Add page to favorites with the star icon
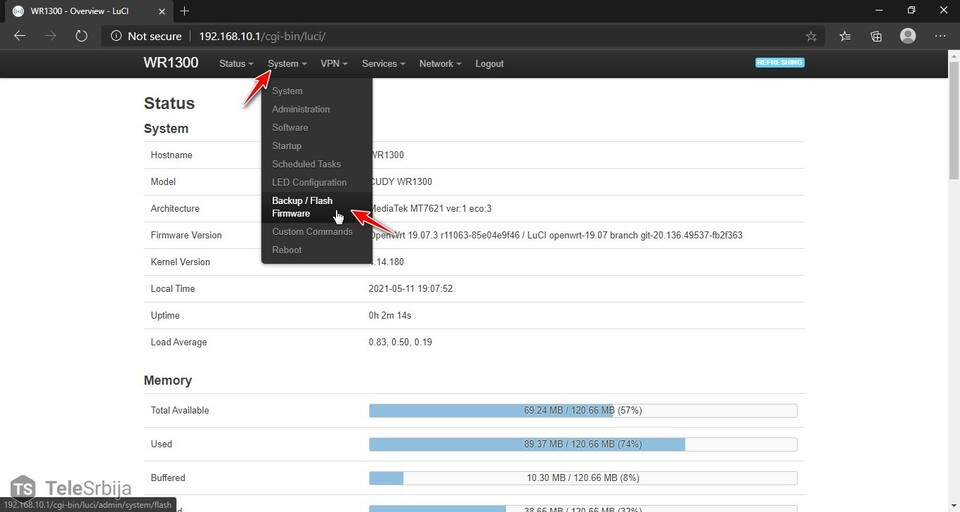This screenshot has width=960, height=512. tap(811, 37)
